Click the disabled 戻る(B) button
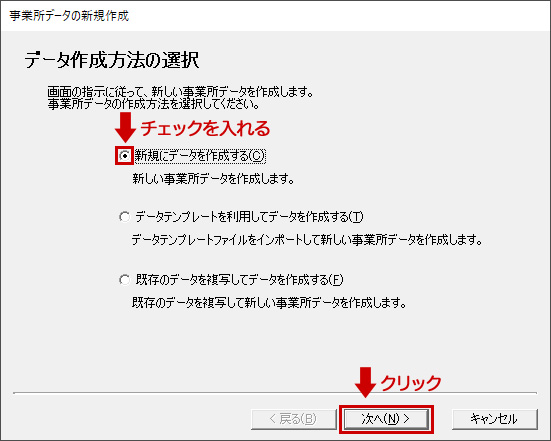 (294, 419)
